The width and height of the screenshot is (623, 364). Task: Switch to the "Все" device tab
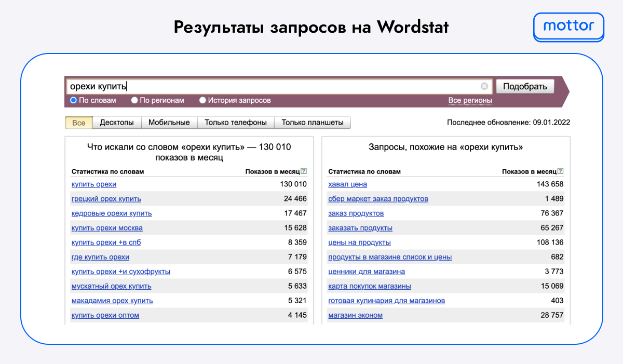click(x=79, y=123)
